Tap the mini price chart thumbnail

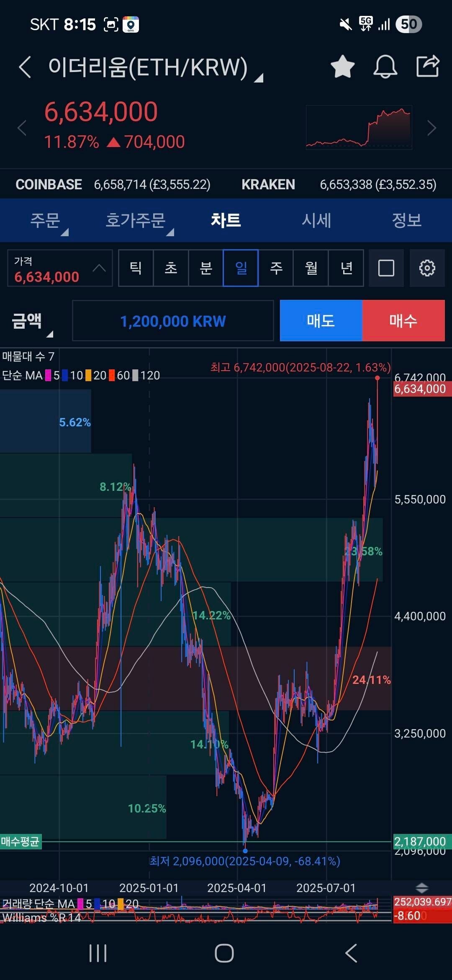359,127
